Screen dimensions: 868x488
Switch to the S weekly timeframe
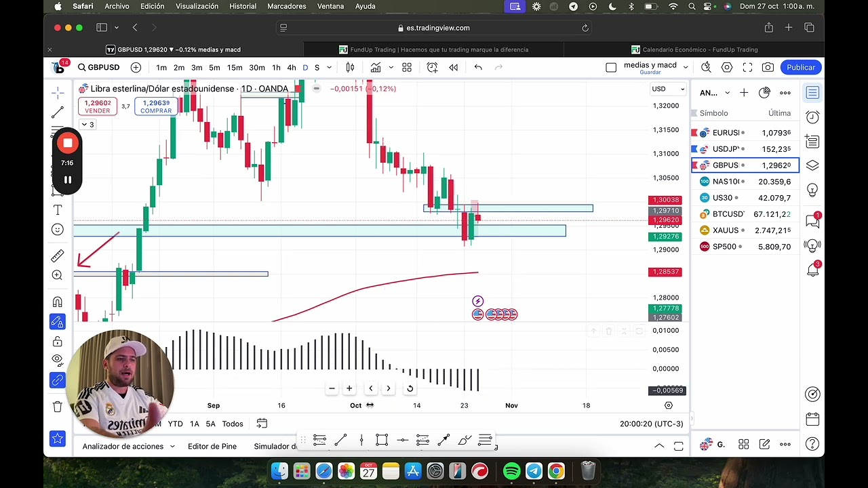(x=317, y=67)
